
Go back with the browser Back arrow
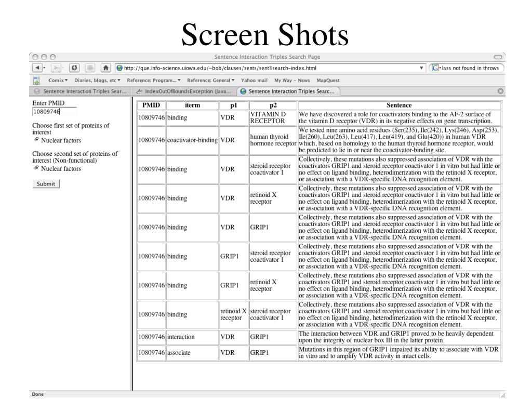pyautogui.click(x=37, y=68)
